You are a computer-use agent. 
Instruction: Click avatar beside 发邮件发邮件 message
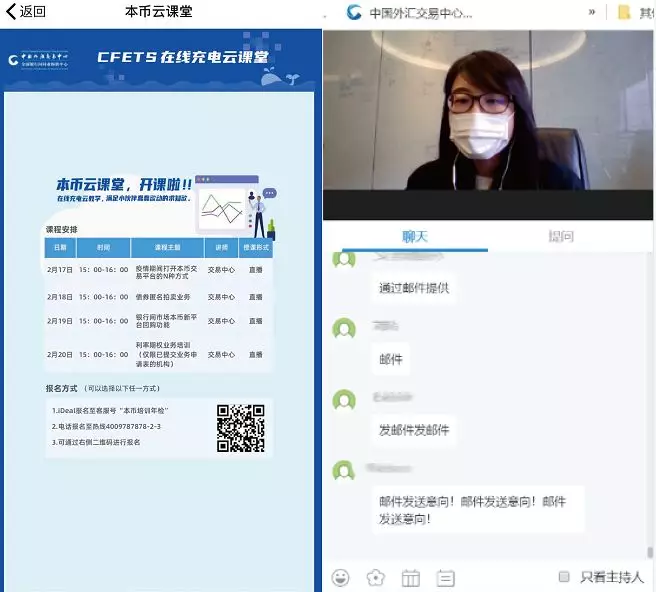tap(344, 400)
